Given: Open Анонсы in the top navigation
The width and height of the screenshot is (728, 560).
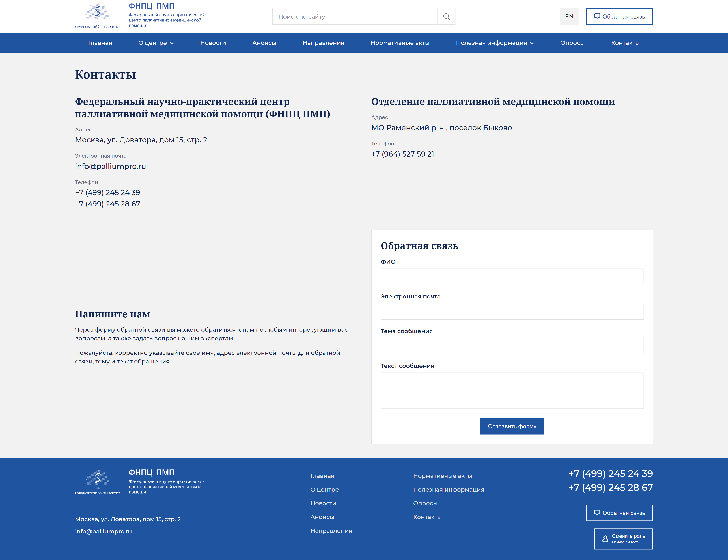Looking at the screenshot, I should pos(264,43).
